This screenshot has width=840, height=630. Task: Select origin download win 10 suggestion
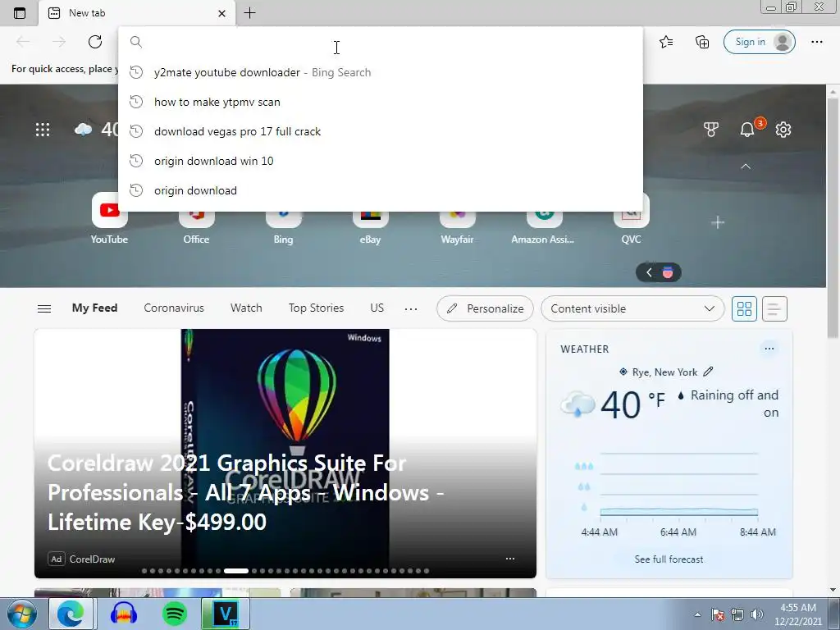point(381,161)
